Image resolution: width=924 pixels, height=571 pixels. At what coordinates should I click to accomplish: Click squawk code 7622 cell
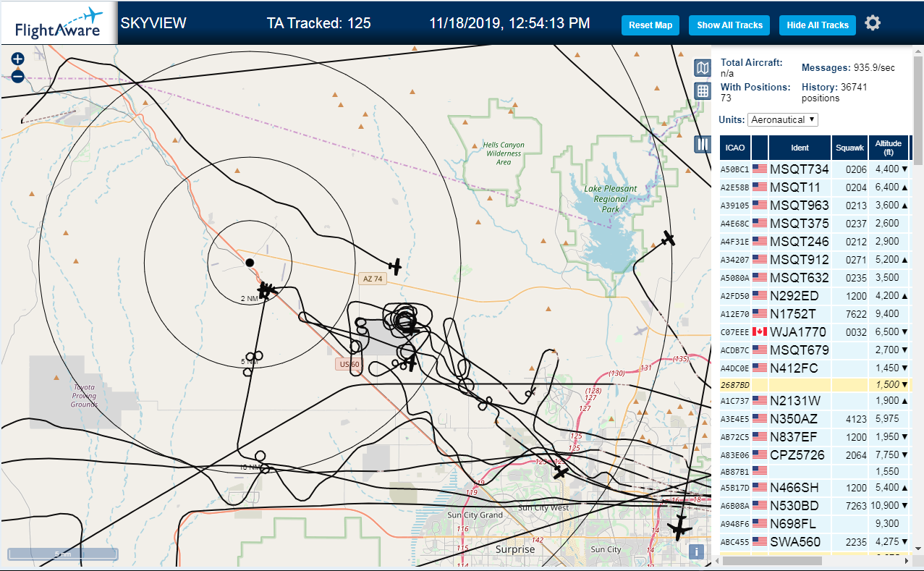point(849,313)
